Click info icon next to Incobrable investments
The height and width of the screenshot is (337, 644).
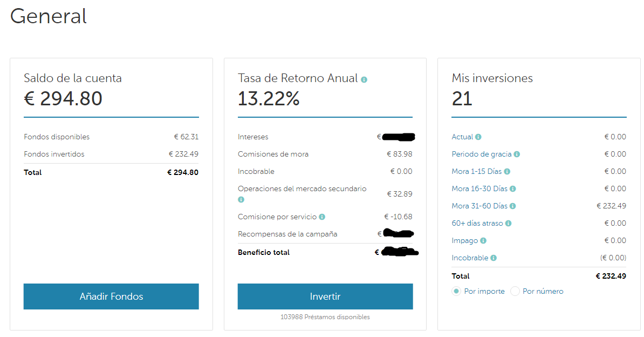tap(494, 258)
